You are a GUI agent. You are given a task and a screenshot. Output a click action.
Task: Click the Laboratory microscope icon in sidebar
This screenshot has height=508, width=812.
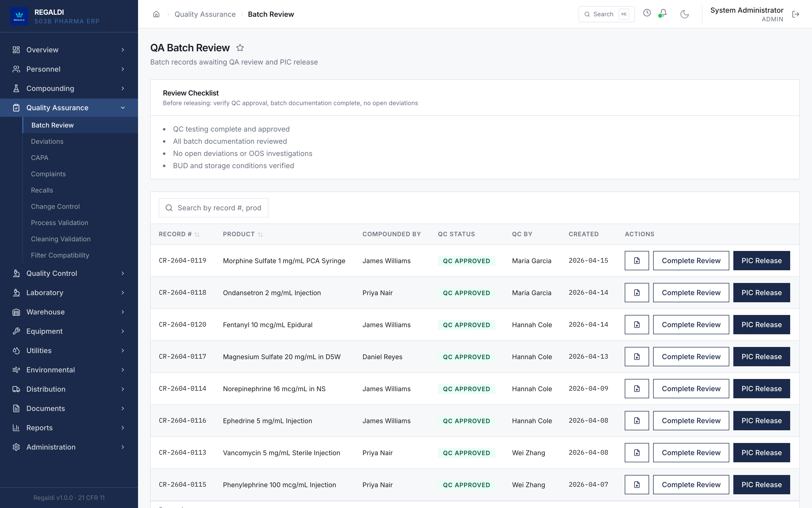tap(16, 293)
